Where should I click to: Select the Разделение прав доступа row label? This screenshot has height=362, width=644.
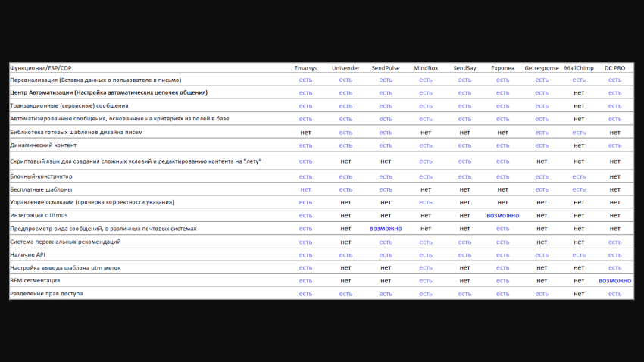click(x=46, y=293)
